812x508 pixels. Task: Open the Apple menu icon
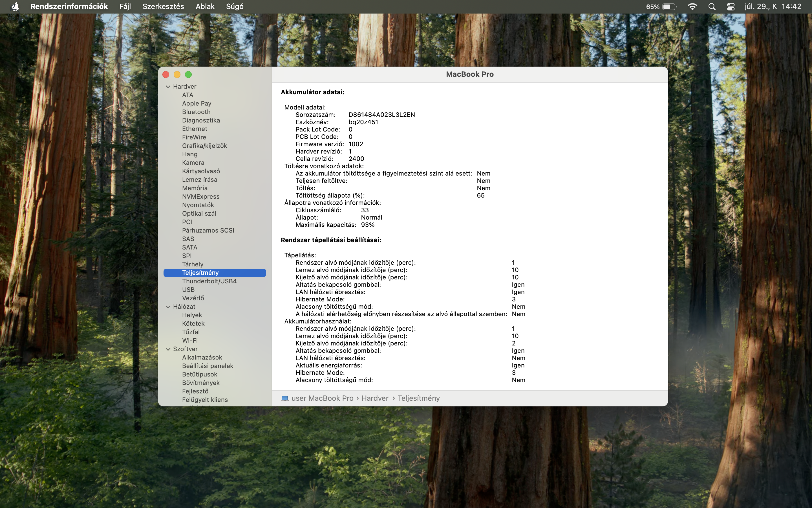(x=15, y=6)
